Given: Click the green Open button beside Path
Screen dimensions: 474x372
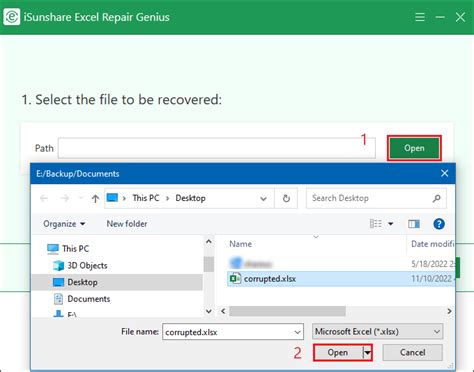Looking at the screenshot, I should (414, 148).
